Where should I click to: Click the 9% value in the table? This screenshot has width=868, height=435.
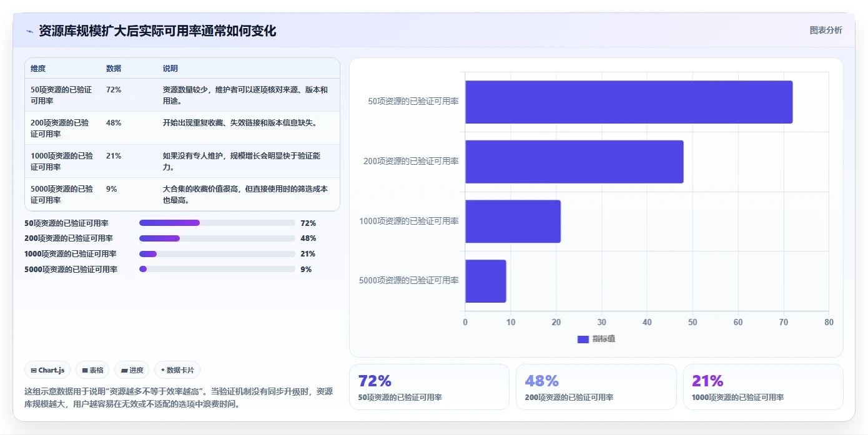112,189
